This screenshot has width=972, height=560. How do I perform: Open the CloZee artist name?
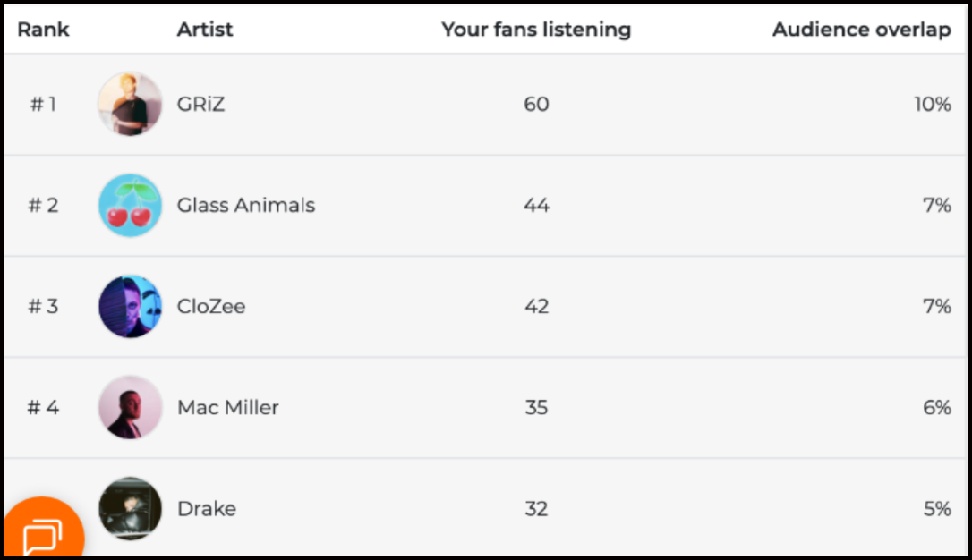tap(211, 307)
